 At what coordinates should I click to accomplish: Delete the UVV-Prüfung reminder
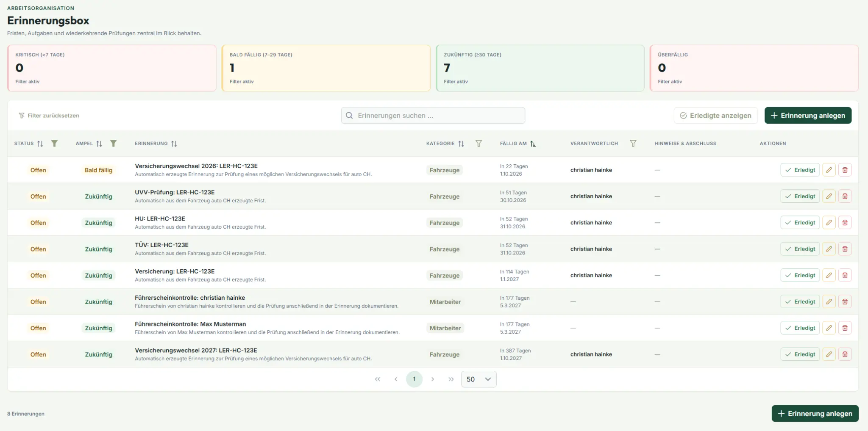[x=845, y=196]
